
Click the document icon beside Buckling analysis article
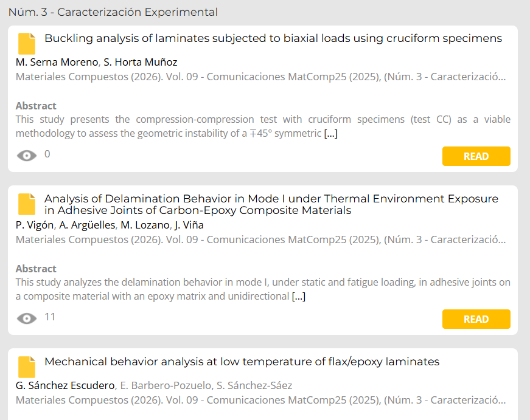pos(27,44)
